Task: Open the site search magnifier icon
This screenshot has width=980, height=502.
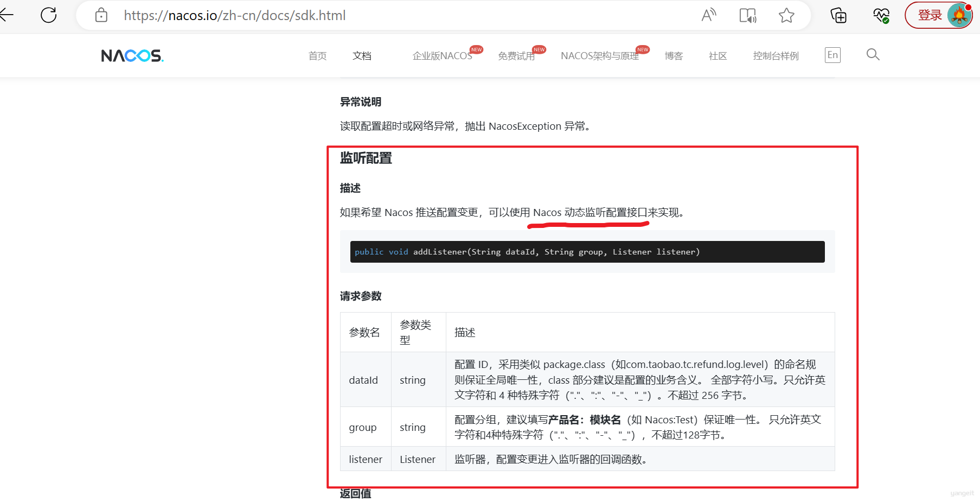Action: (873, 54)
